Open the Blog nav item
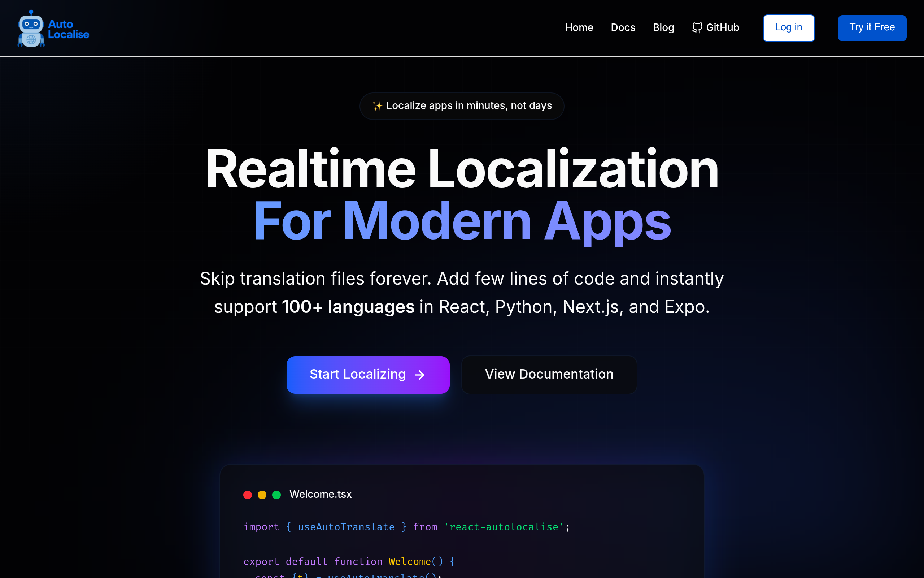The image size is (924, 578). pyautogui.click(x=663, y=27)
